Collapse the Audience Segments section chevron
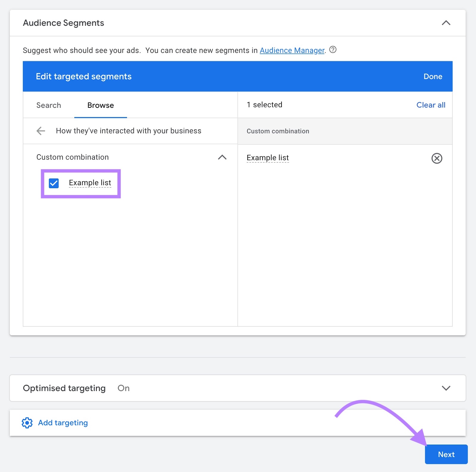Screen dimensions: 476x472 click(446, 23)
